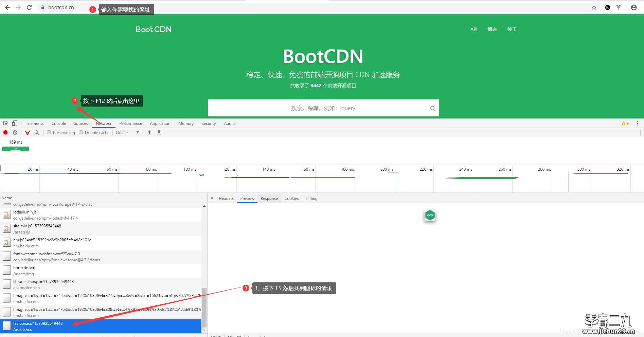Open the Memory tab
Viewport: 644px width, 337px height.
[x=186, y=124]
